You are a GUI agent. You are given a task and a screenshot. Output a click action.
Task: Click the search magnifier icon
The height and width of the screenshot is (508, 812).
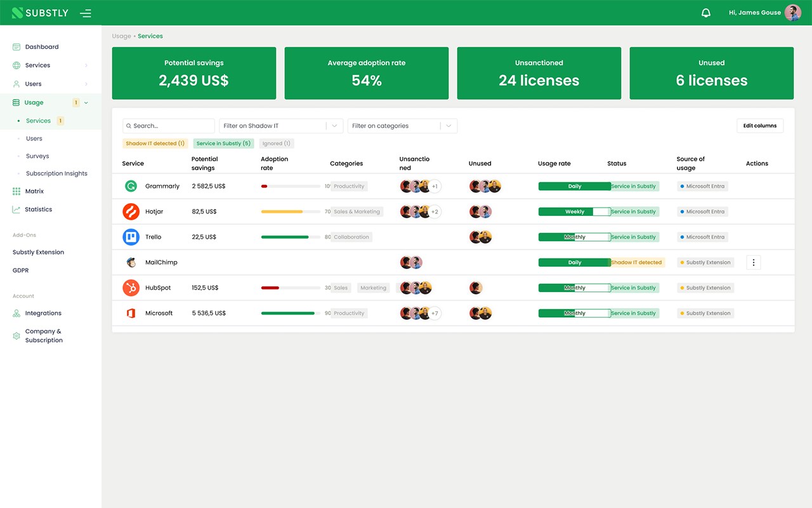pyautogui.click(x=128, y=126)
